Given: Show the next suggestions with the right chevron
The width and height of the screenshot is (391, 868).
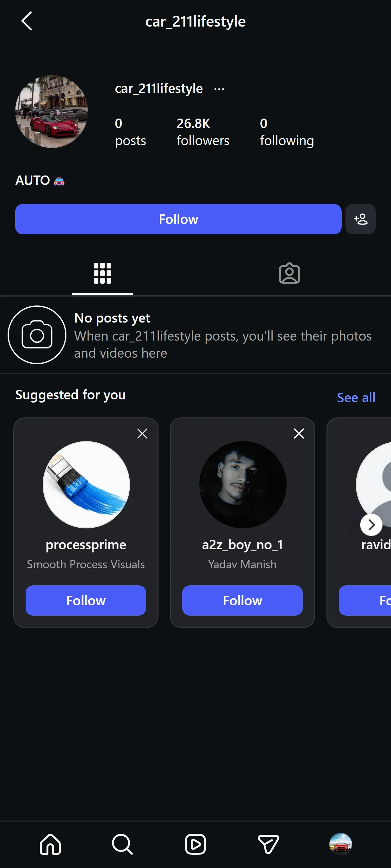Looking at the screenshot, I should click(x=371, y=525).
